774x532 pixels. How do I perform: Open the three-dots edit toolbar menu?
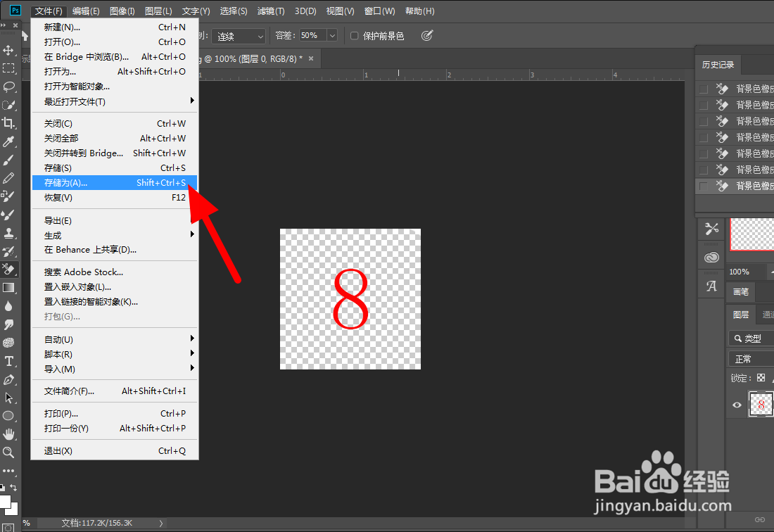(x=8, y=470)
